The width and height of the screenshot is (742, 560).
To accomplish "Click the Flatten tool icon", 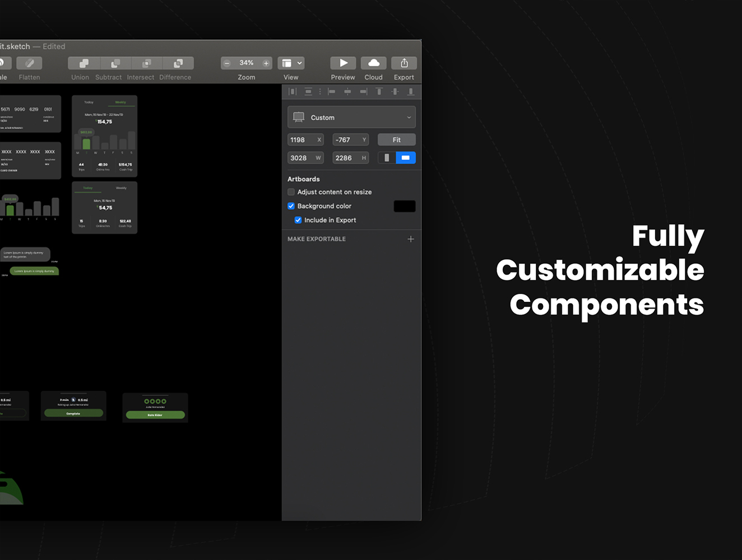I will point(29,63).
